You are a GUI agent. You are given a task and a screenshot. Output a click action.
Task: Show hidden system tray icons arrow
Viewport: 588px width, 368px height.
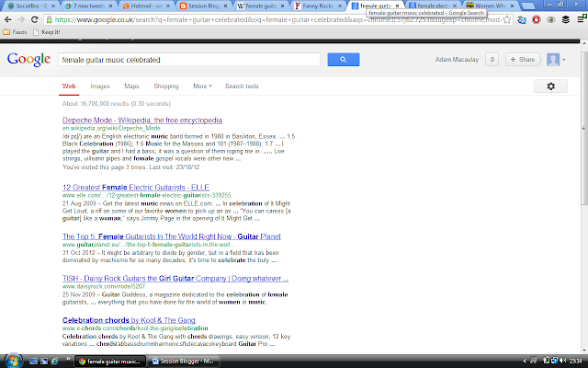pos(525,362)
